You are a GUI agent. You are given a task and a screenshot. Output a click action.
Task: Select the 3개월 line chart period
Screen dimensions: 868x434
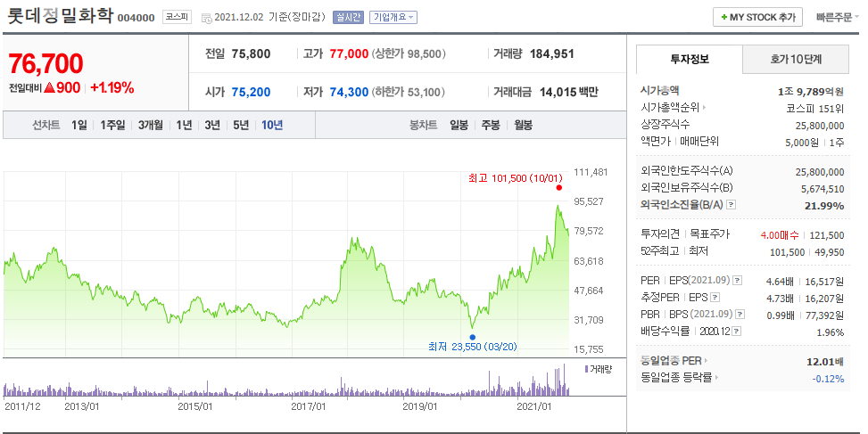(150, 125)
